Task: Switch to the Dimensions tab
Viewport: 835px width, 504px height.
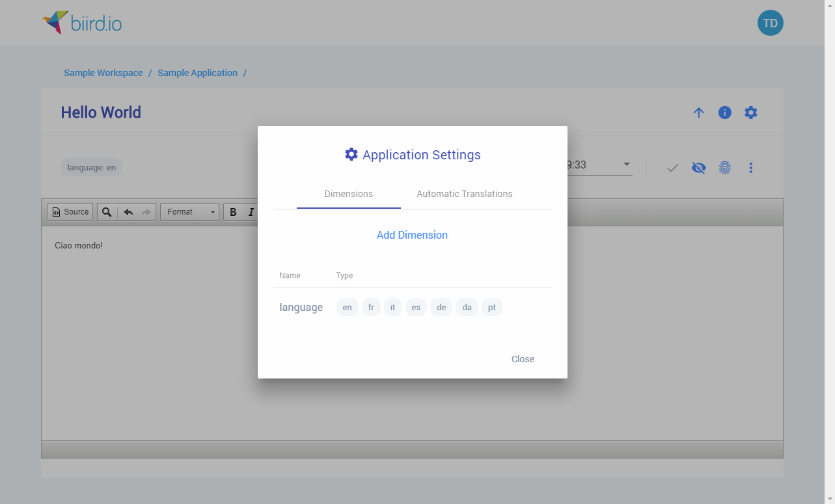Action: [349, 194]
